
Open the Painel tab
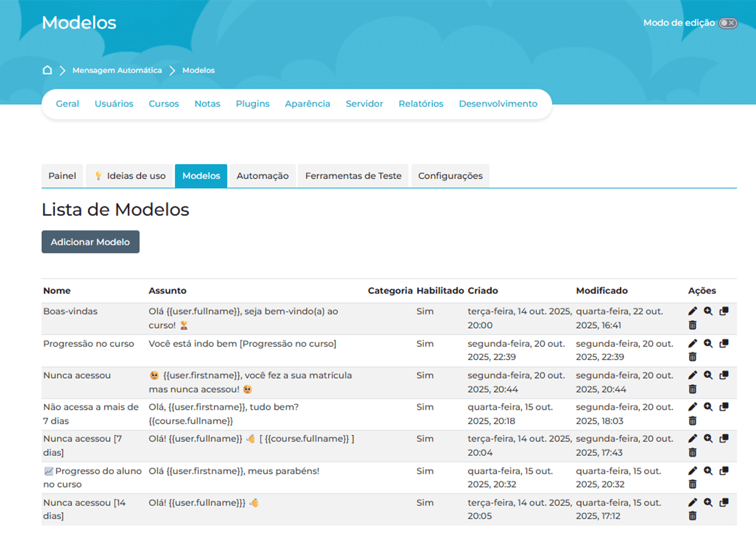(x=62, y=176)
